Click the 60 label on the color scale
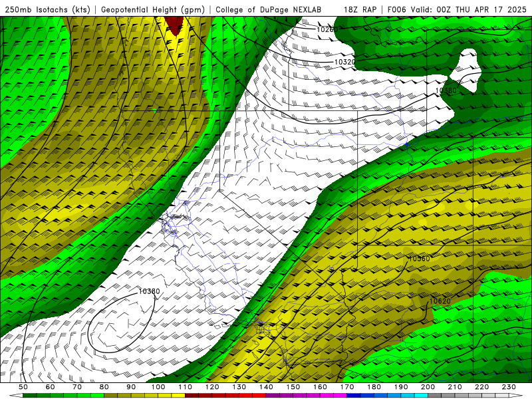This screenshot has width=532, height=399. click(x=50, y=387)
